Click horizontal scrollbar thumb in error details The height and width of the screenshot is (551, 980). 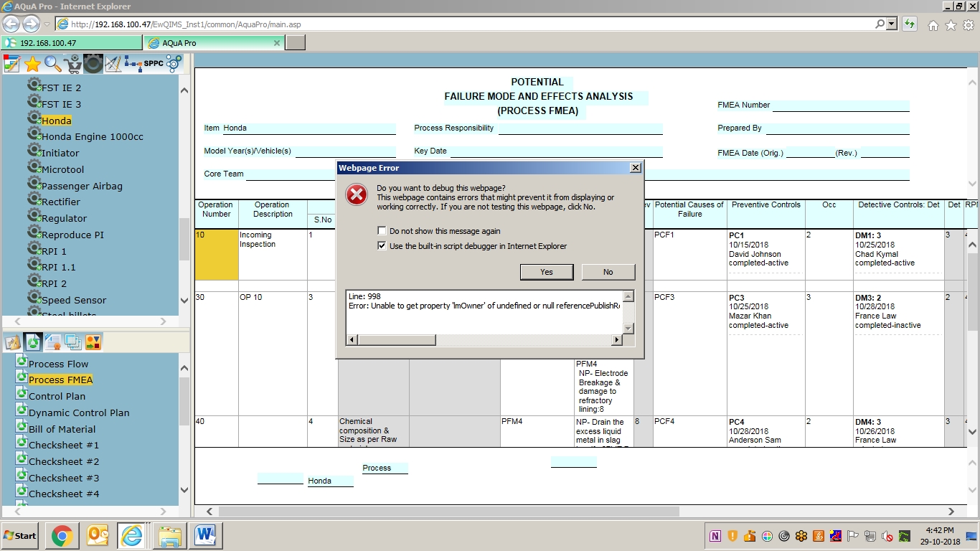click(397, 340)
